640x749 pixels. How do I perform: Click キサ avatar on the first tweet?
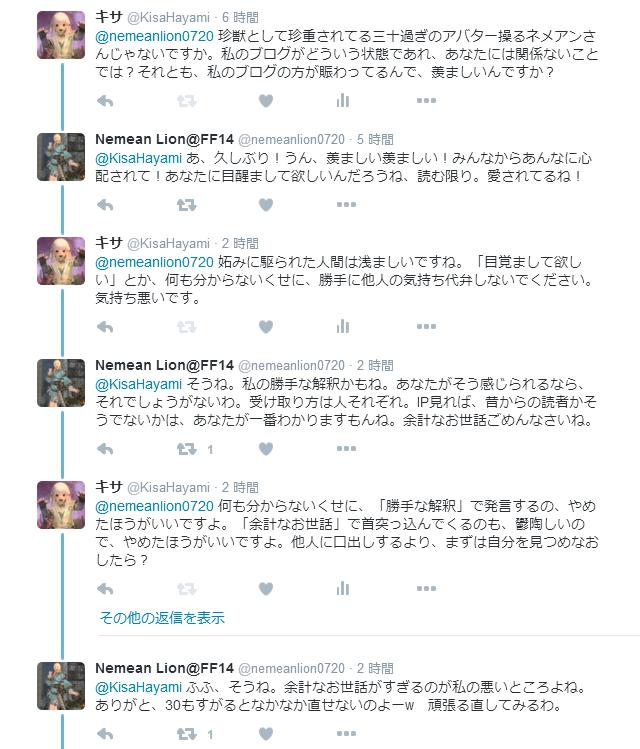[61, 35]
